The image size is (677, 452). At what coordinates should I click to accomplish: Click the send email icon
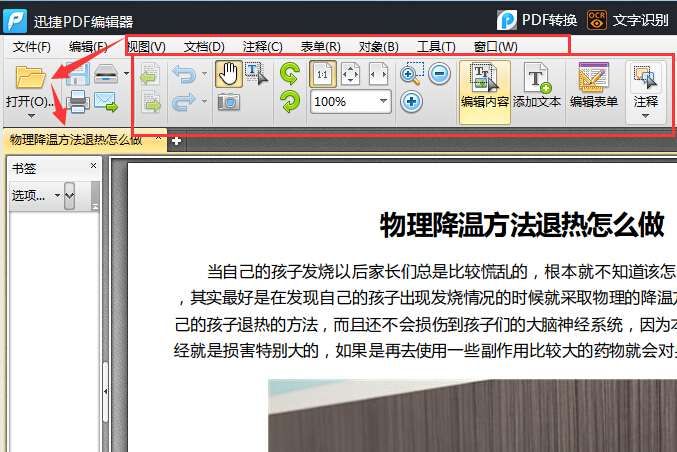point(106,102)
